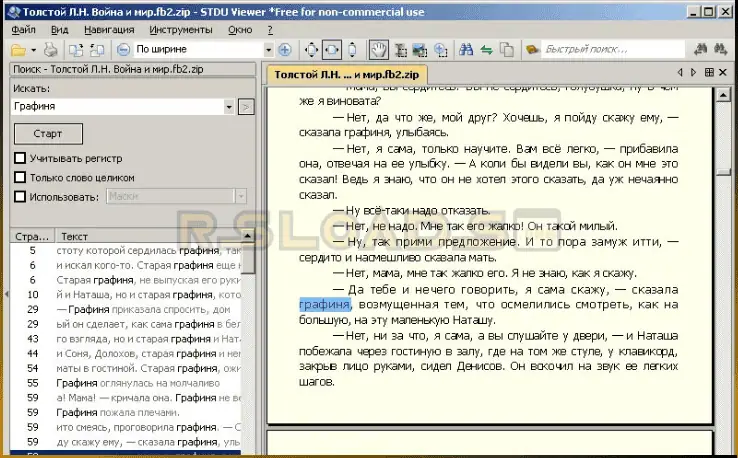Select result 'и искал кого-то. Старая графиня'
738x458 pixels.
coord(125,265)
